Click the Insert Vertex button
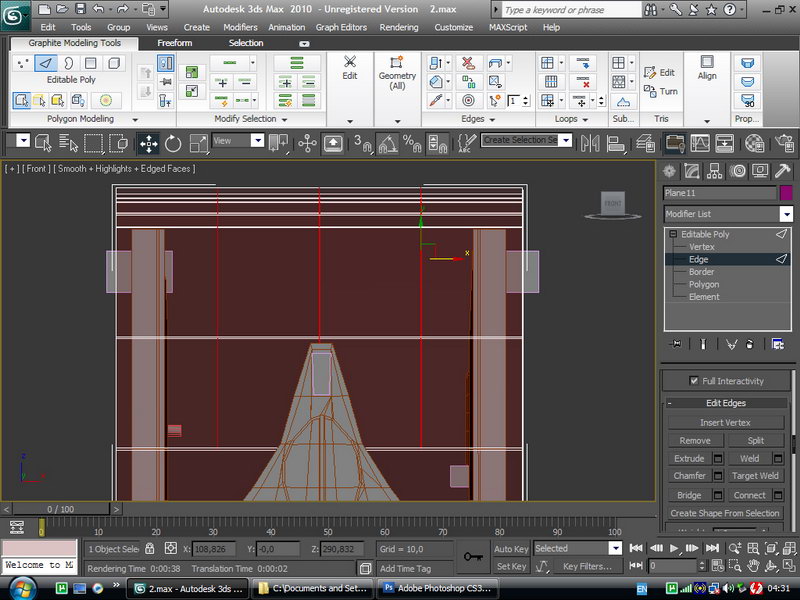Image resolution: width=800 pixels, height=600 pixels. pyautogui.click(x=725, y=422)
